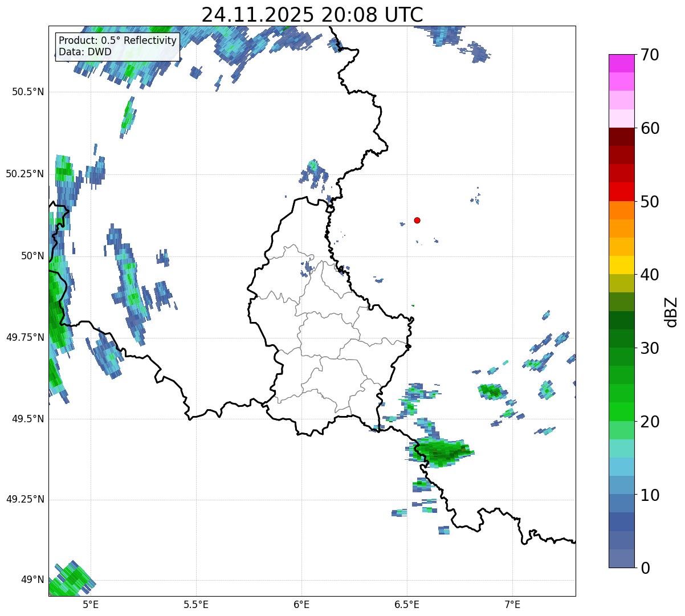Click the '49.75°N' latitude label
The image size is (685, 616).
(25, 337)
